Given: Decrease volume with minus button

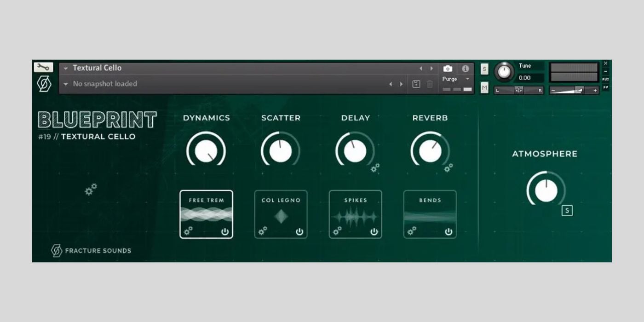Looking at the screenshot, I should coord(553,91).
